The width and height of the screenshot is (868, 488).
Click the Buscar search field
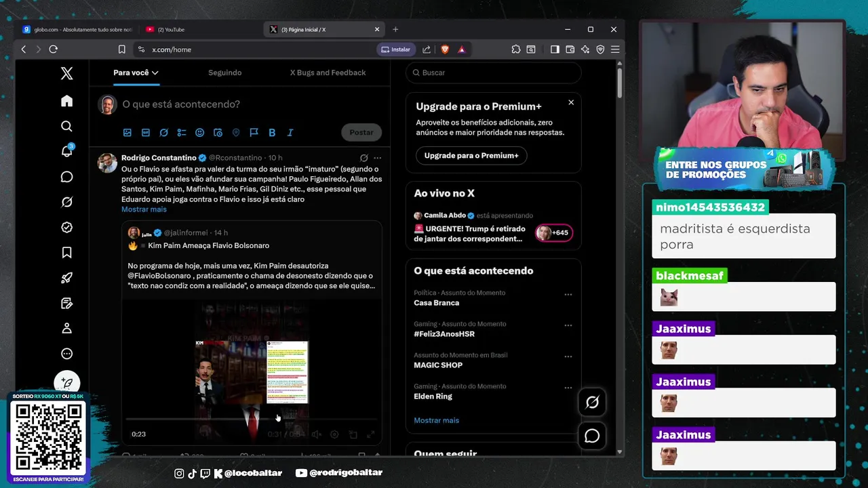click(494, 73)
